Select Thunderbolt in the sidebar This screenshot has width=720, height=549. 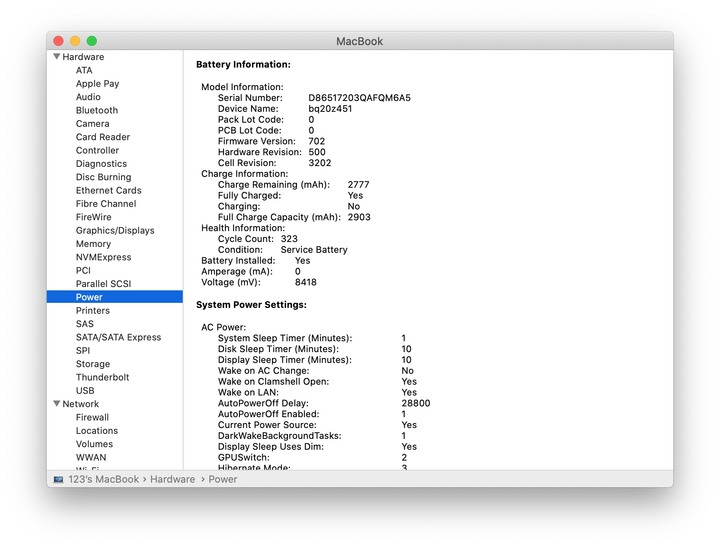pos(102,377)
